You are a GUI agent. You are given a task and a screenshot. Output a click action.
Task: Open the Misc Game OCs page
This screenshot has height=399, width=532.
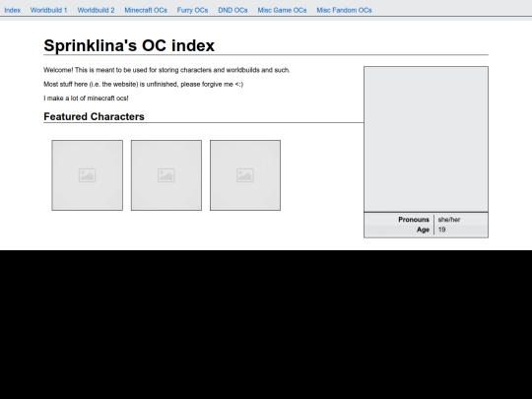pos(282,10)
